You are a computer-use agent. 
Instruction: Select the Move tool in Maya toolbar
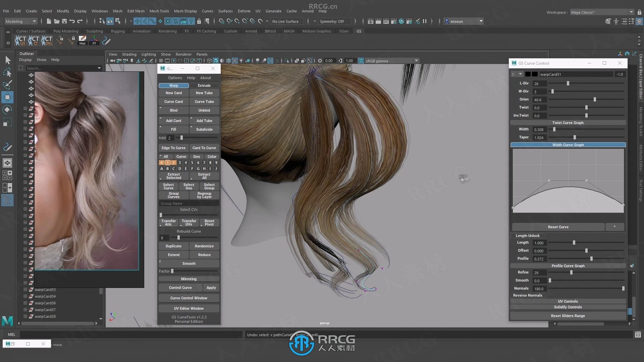(x=8, y=97)
